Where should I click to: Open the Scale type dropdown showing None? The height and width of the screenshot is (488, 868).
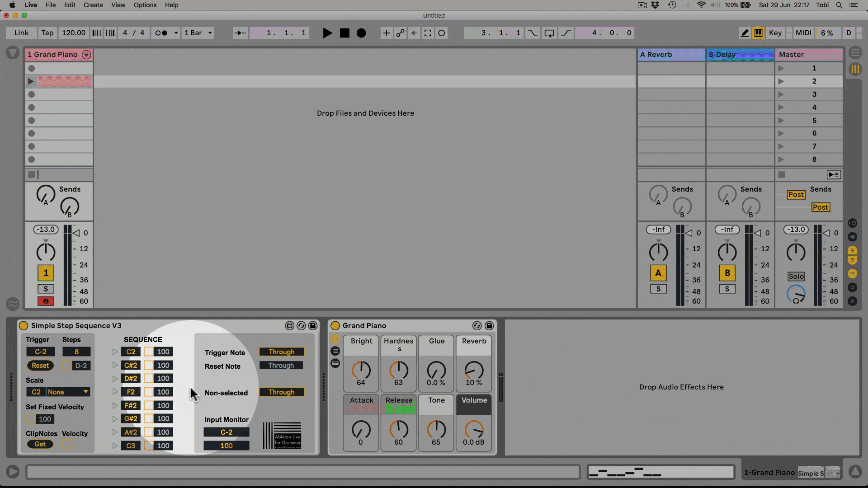point(68,392)
